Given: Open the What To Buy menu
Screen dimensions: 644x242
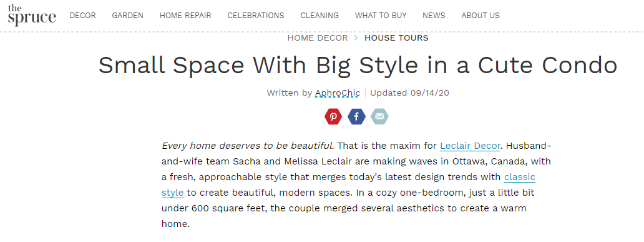Looking at the screenshot, I should tap(381, 16).
